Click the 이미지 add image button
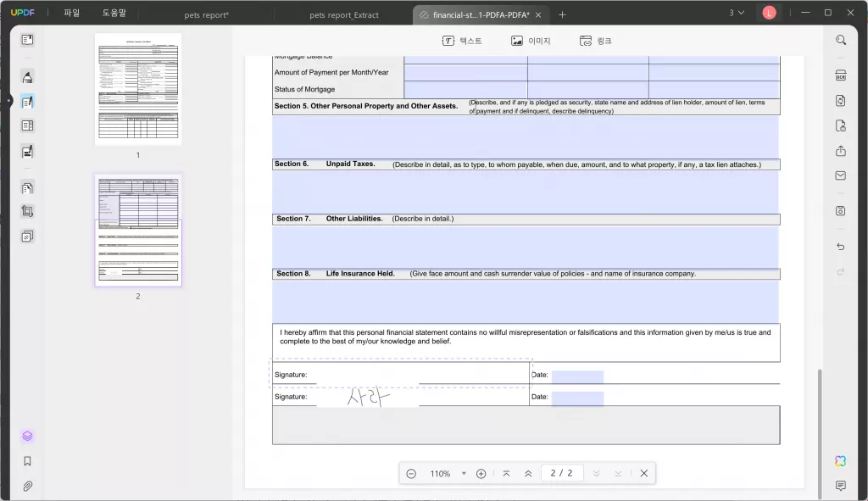This screenshot has height=501, width=868. tap(531, 41)
